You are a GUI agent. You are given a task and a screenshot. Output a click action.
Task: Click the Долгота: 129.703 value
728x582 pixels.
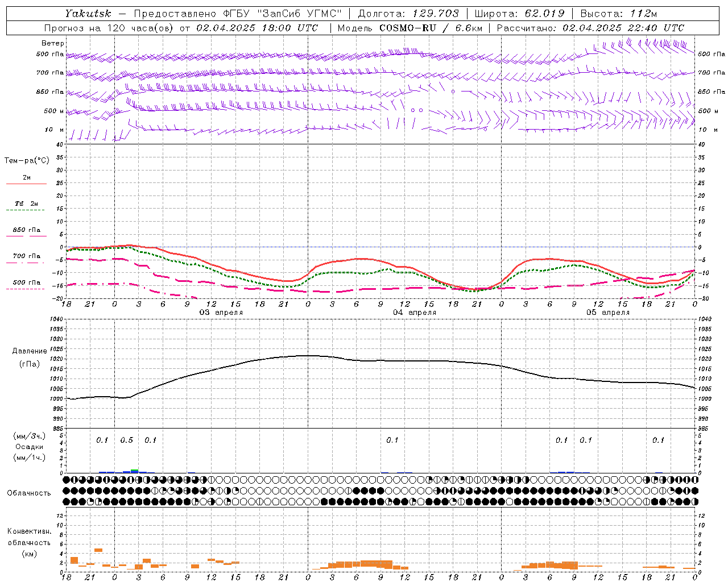(408, 14)
